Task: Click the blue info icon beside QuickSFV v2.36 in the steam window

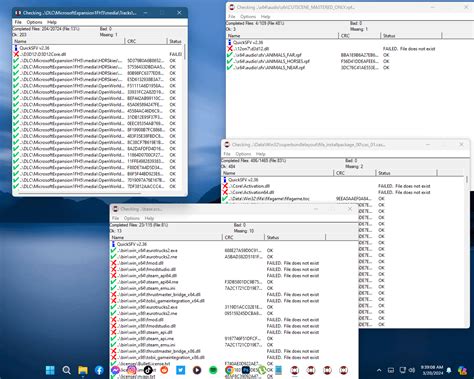Action: click(x=114, y=244)
